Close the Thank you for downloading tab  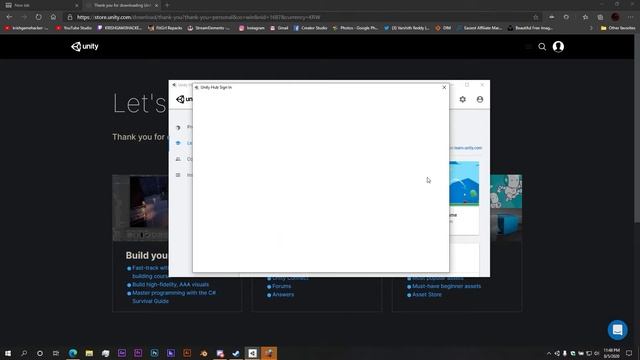point(156,5)
